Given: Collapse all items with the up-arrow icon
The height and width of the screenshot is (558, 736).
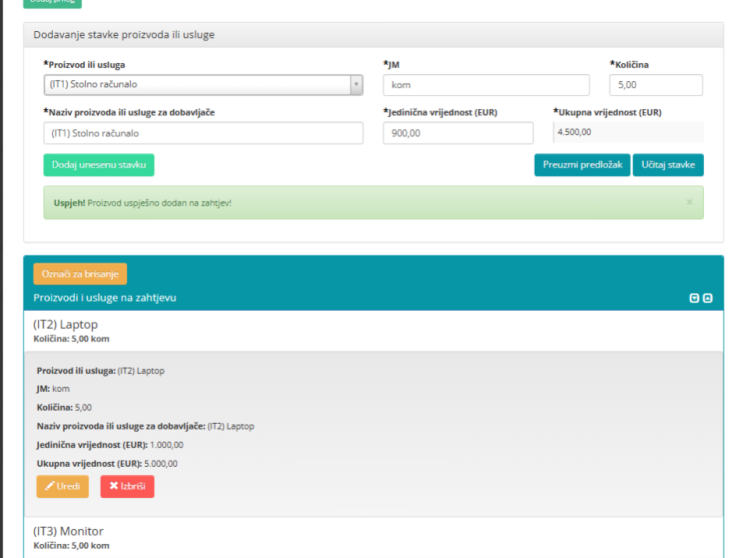Looking at the screenshot, I should point(708,298).
